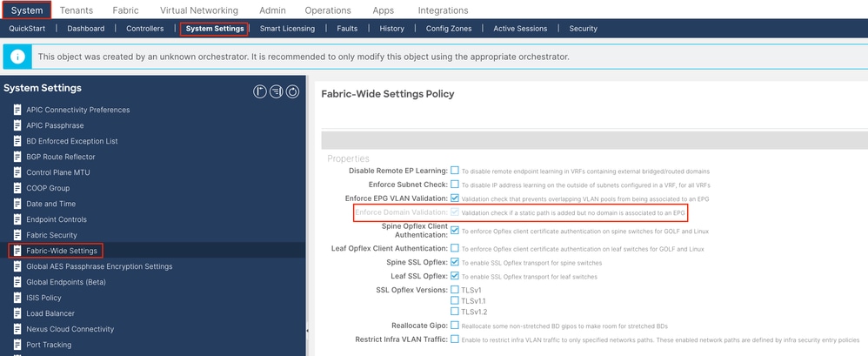
Task: Click the document icon beside BGP Route Reflector
Action: coord(17,157)
